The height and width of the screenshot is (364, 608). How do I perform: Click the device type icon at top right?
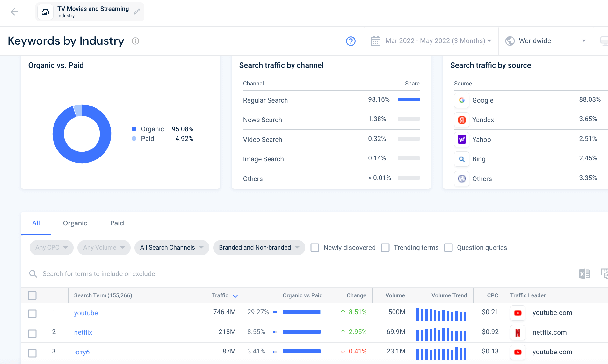tap(604, 41)
